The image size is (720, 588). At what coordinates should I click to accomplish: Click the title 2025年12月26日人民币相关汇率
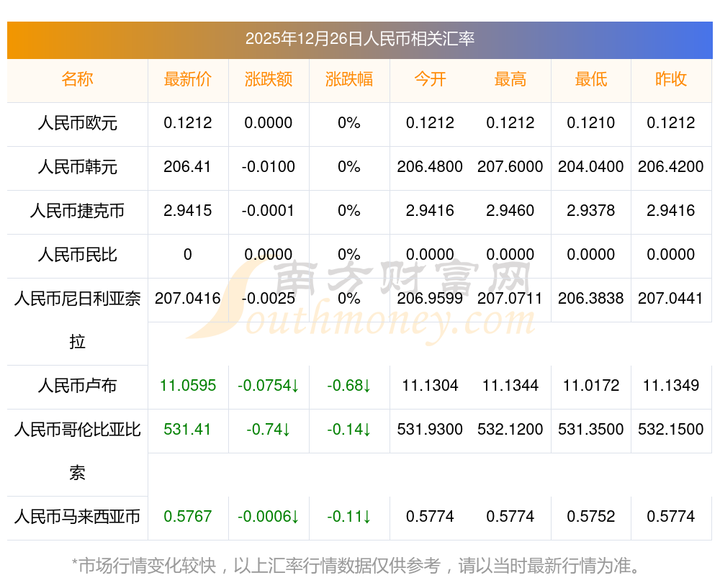(x=359, y=39)
